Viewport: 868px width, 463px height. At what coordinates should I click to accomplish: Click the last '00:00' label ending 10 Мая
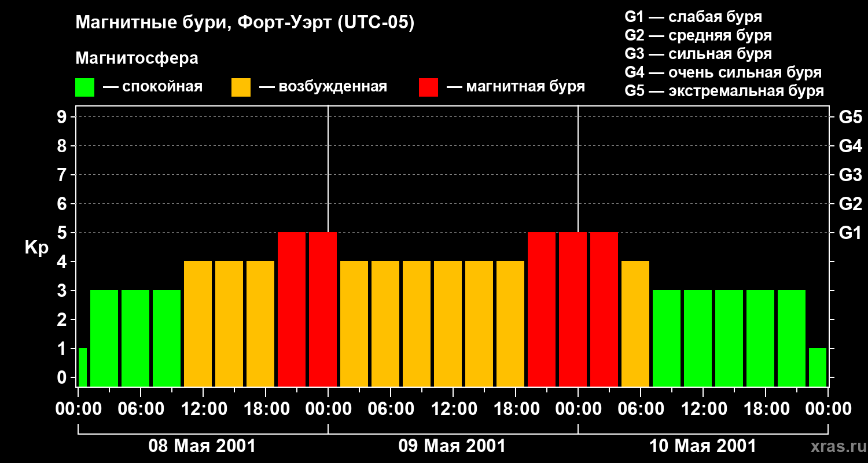pyautogui.click(x=828, y=409)
